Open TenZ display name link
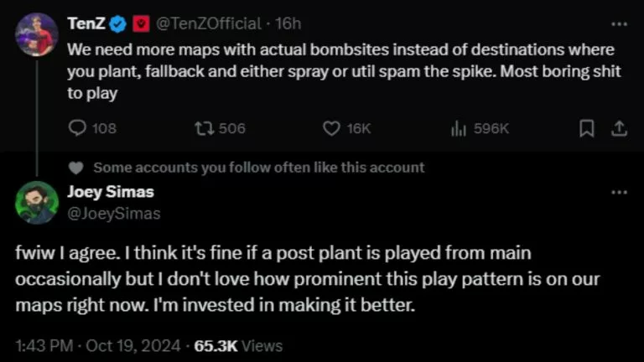This screenshot has width=644, height=362. coord(86,23)
